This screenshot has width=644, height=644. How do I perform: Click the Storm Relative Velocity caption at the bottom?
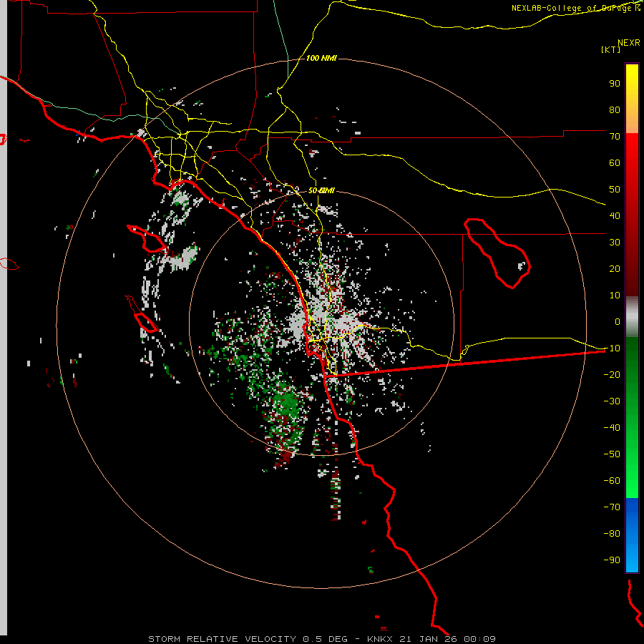pos(321,639)
